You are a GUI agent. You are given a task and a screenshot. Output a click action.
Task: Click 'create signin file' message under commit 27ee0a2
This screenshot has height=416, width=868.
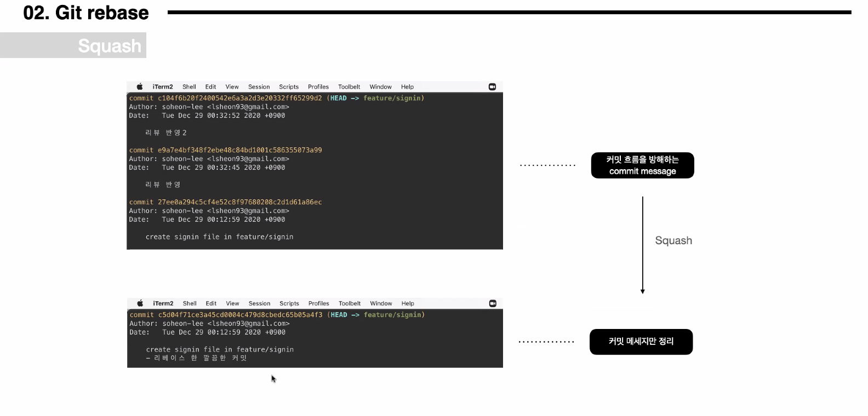point(219,237)
